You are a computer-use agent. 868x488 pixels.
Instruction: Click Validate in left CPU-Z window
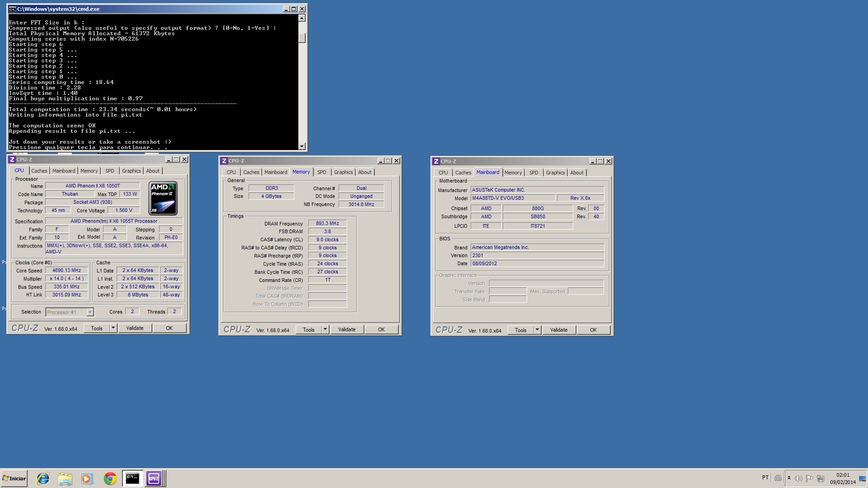click(x=135, y=328)
